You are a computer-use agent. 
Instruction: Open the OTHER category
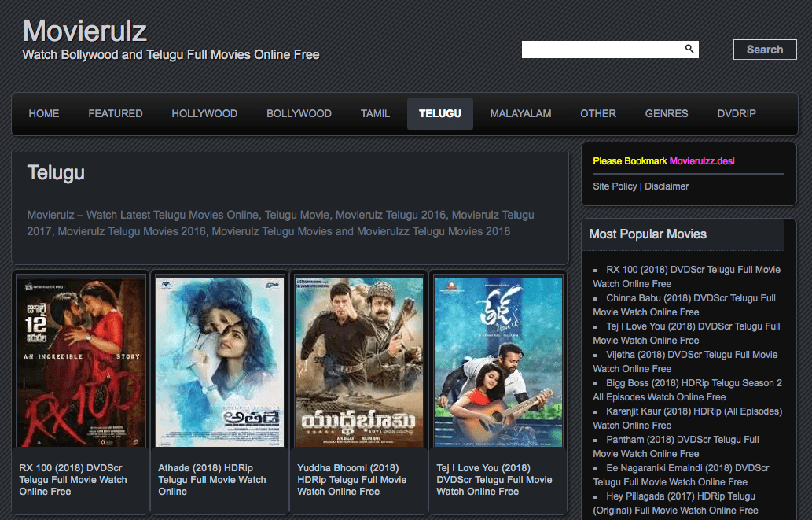[x=597, y=113]
